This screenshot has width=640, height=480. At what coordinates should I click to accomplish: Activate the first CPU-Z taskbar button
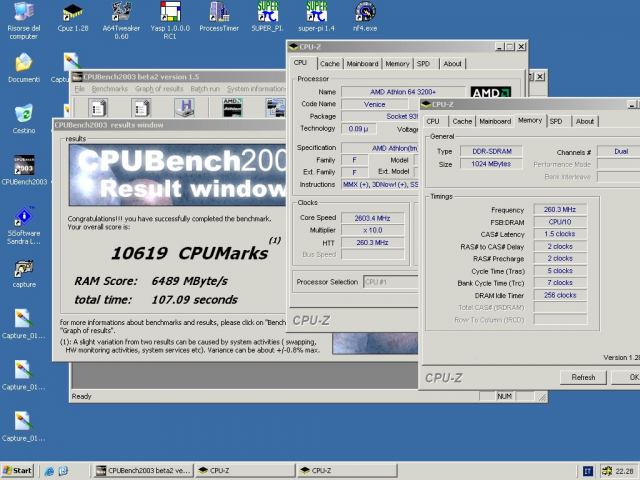pyautogui.click(x=245, y=471)
